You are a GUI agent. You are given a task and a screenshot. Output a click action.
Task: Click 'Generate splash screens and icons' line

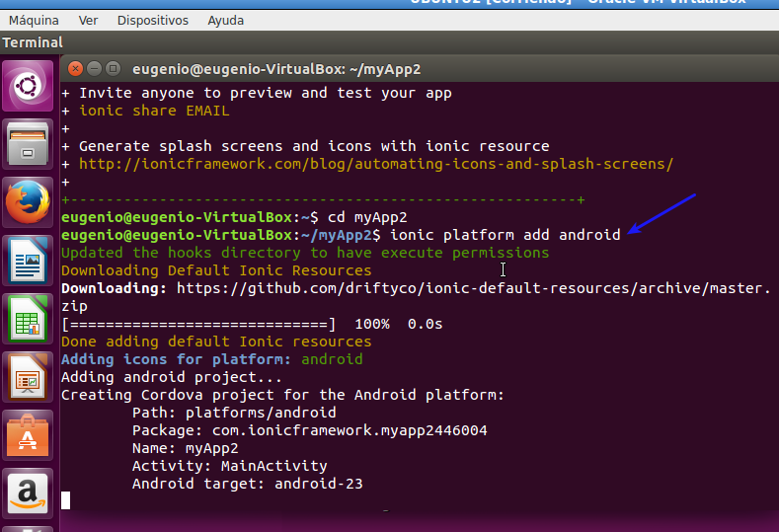pos(314,146)
